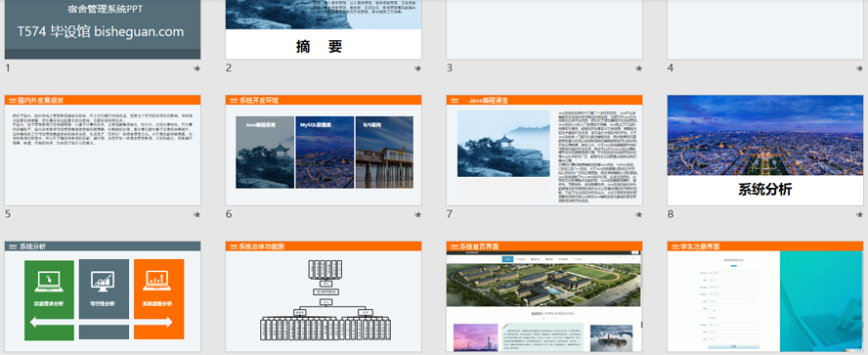The height and width of the screenshot is (355, 868).
Task: Click the star icon under Java编程语言 slide 7
Action: tap(639, 215)
